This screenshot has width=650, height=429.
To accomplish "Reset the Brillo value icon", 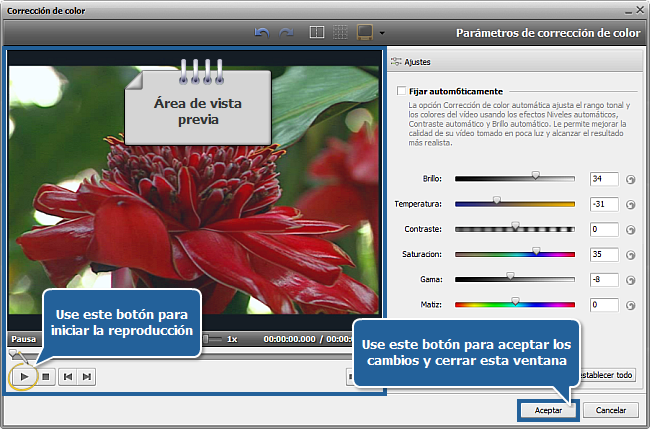I will (630, 180).
